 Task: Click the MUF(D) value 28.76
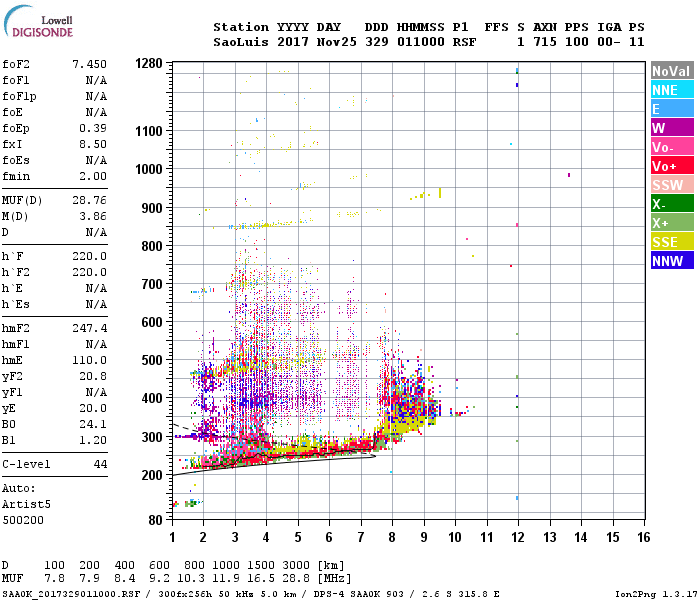[89, 200]
